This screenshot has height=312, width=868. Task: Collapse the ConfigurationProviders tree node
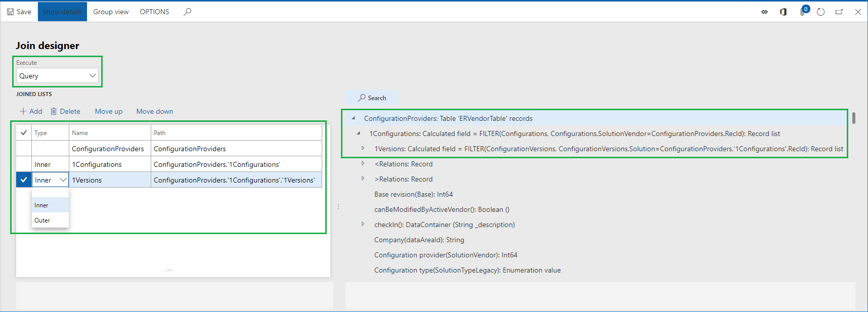click(x=354, y=118)
